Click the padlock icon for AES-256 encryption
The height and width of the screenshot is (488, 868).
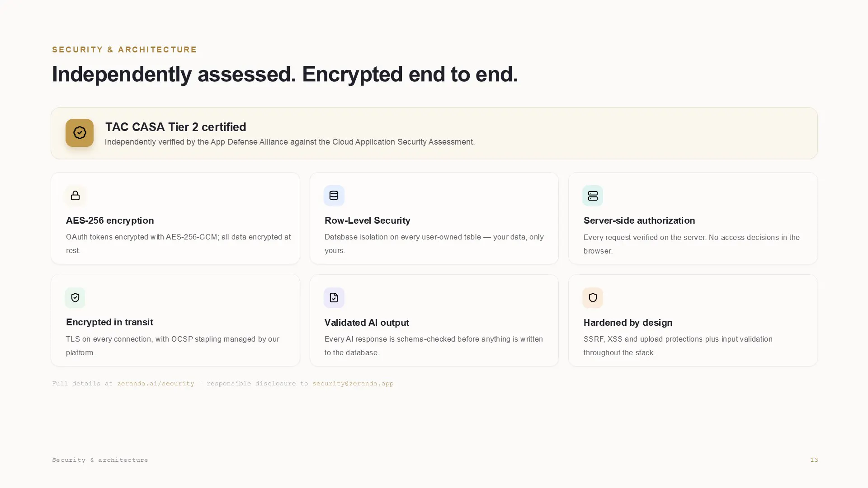75,196
